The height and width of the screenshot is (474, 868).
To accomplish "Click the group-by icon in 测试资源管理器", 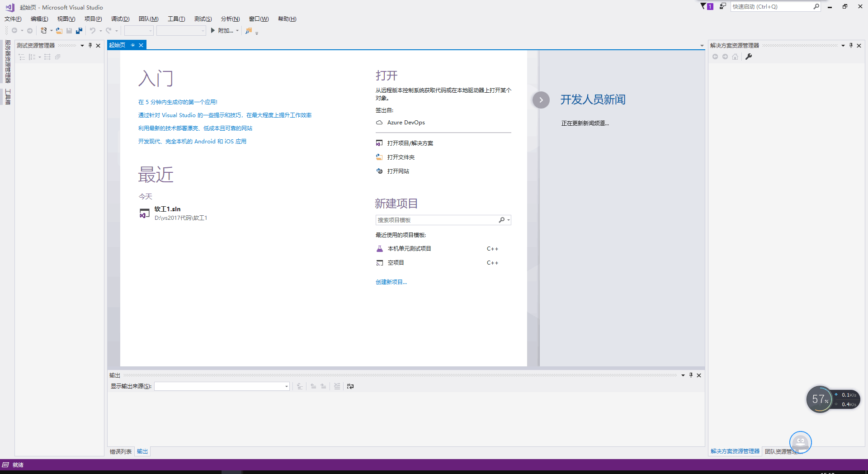I will [32, 57].
